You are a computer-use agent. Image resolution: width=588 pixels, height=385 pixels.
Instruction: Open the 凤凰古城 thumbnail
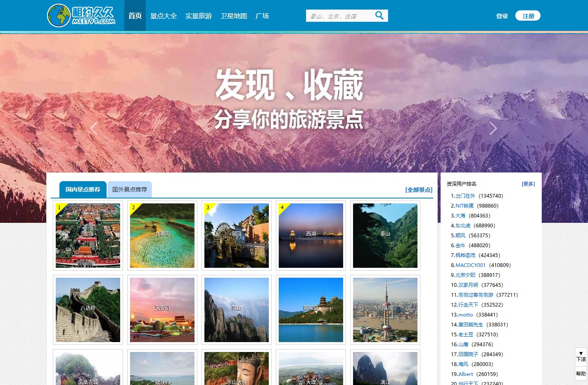pyautogui.click(x=88, y=368)
